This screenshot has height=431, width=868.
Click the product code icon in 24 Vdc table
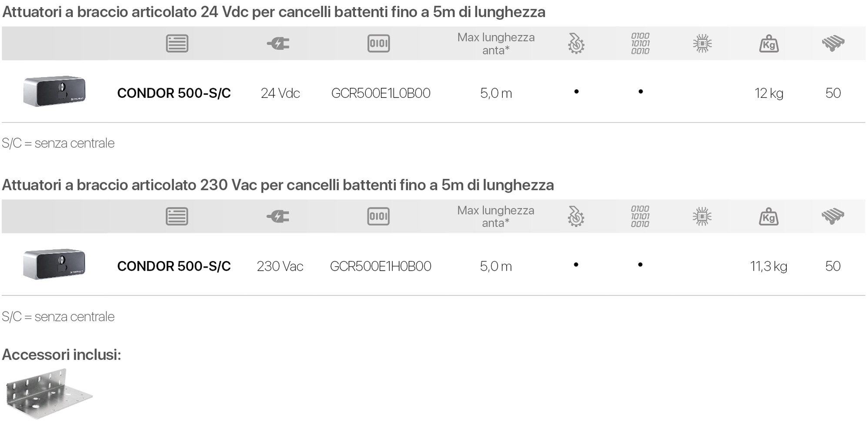378,43
